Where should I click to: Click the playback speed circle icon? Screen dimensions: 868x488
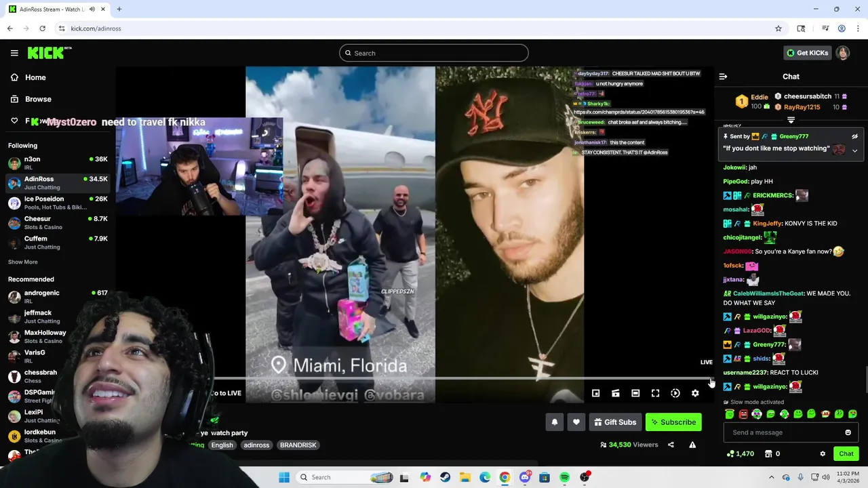tap(675, 393)
